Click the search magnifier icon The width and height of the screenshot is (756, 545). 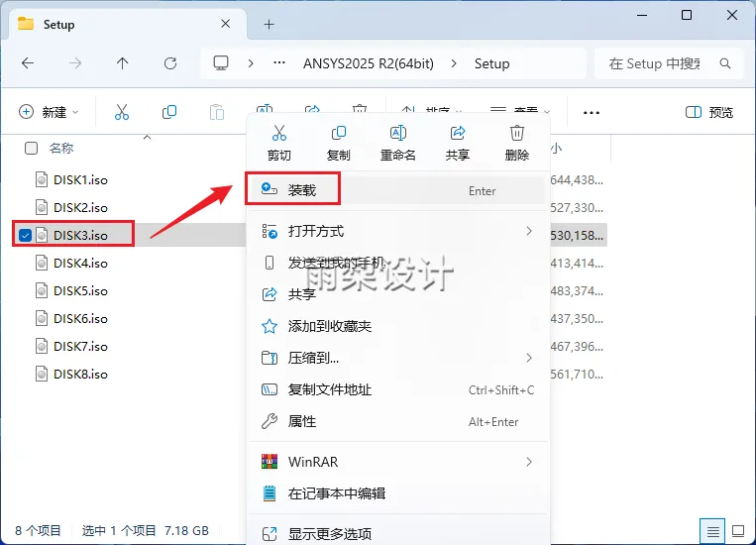(x=724, y=63)
